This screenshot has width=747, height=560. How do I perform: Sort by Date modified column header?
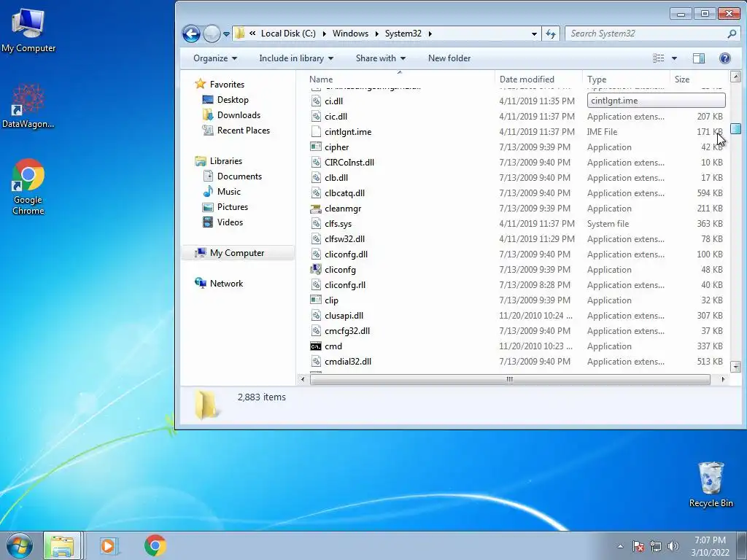(x=538, y=79)
